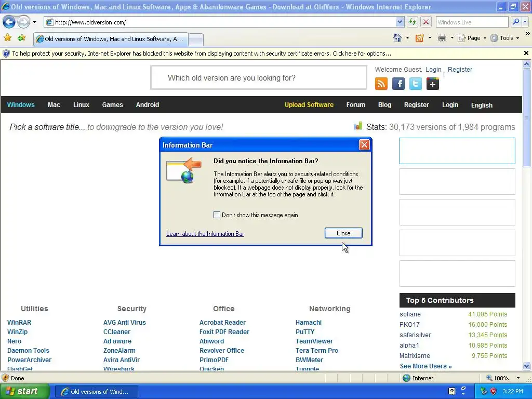Expand the Feeds dropdown arrow
Image resolution: width=532 pixels, height=399 pixels.
click(430, 38)
